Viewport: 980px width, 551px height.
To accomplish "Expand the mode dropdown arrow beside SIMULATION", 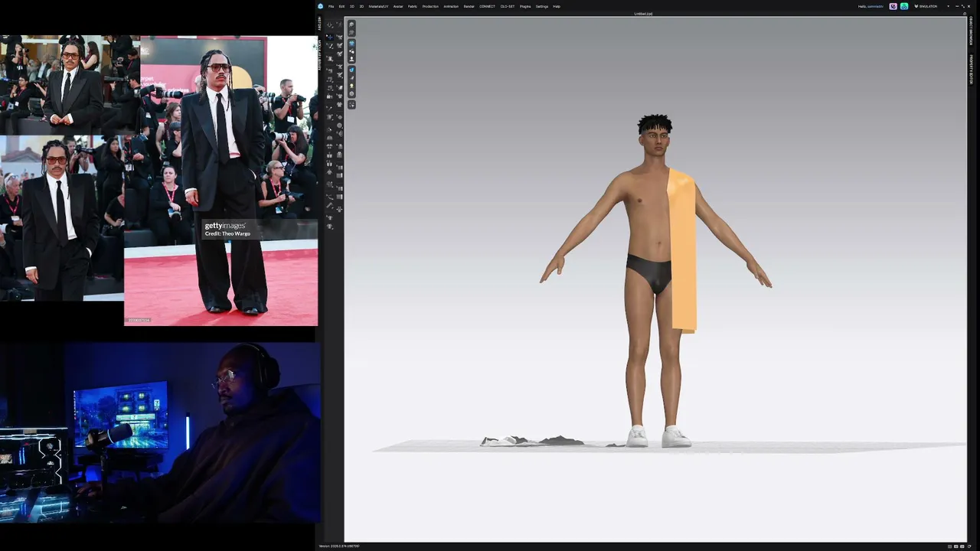I will (948, 6).
